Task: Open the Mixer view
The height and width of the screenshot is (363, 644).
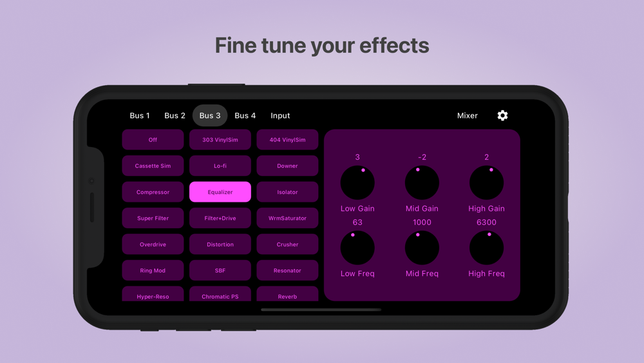Action: tap(468, 115)
